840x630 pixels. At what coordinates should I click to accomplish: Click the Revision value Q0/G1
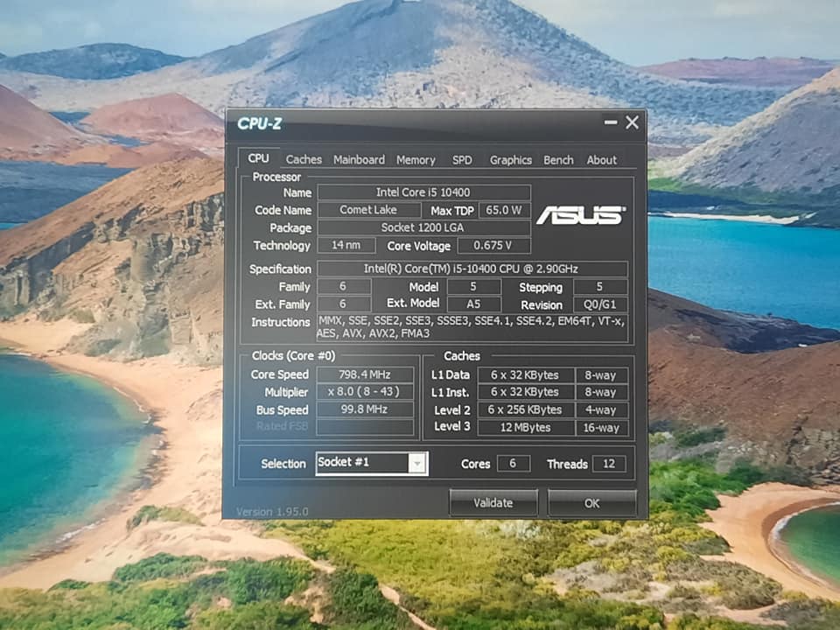click(x=600, y=304)
